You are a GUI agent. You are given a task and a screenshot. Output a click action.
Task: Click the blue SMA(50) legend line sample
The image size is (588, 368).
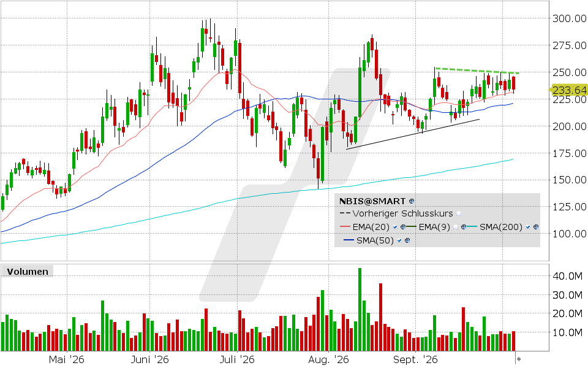[x=349, y=240]
